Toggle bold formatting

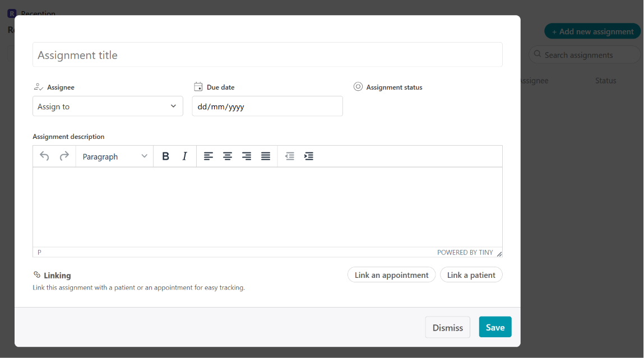165,156
